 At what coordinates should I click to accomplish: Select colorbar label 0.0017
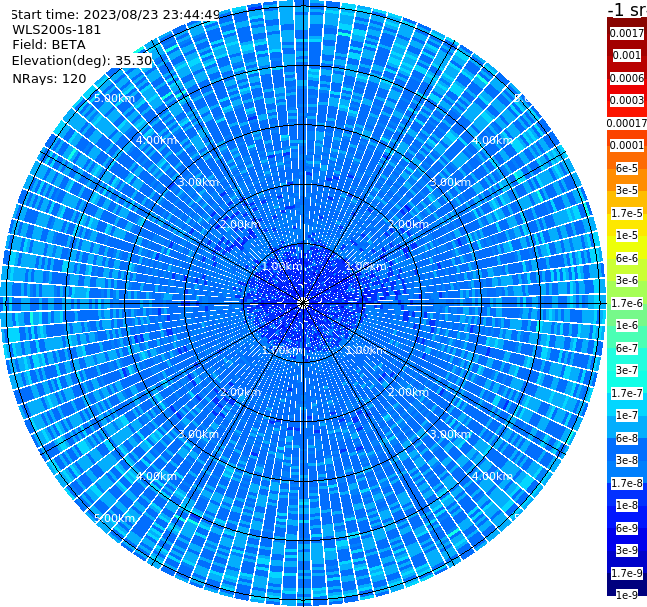tap(627, 33)
